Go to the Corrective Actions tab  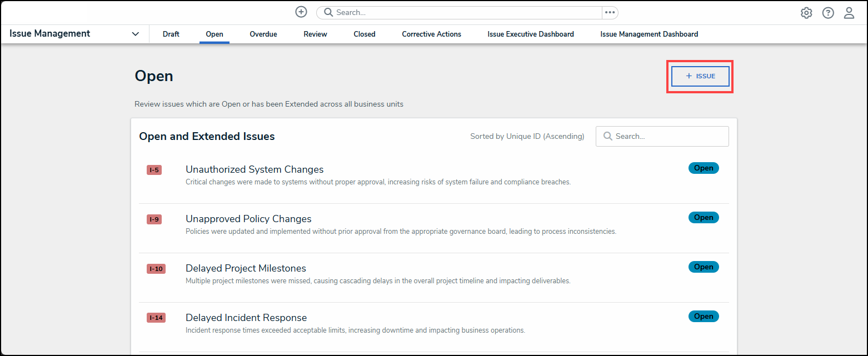tap(432, 34)
